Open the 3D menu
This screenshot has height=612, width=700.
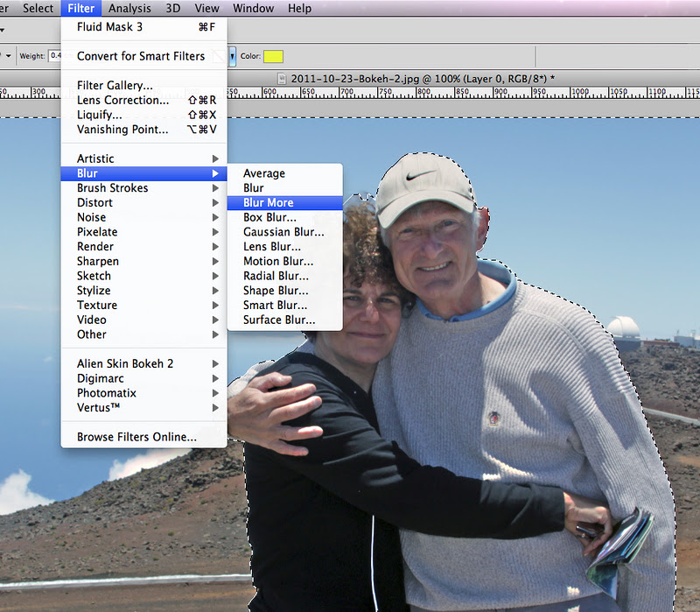click(x=171, y=8)
